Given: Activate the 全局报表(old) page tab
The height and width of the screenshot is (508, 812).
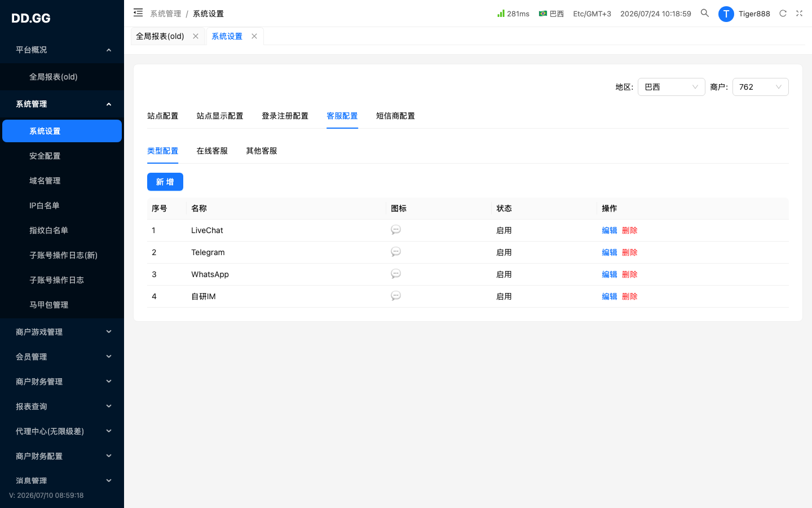Looking at the screenshot, I should point(160,36).
